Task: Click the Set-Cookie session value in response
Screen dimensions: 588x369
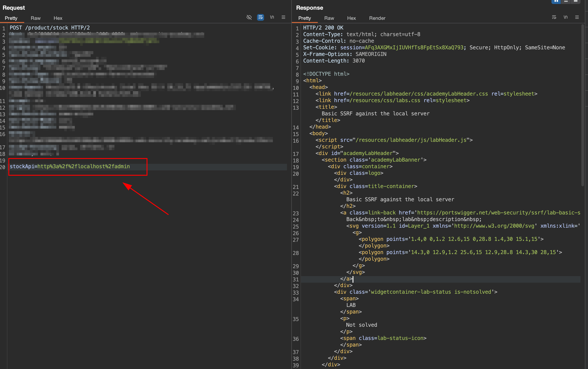Action: (414, 48)
